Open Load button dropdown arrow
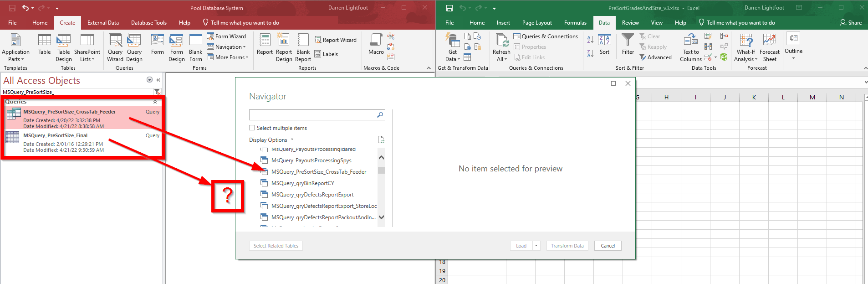Image resolution: width=868 pixels, height=284 pixels. coord(536,246)
